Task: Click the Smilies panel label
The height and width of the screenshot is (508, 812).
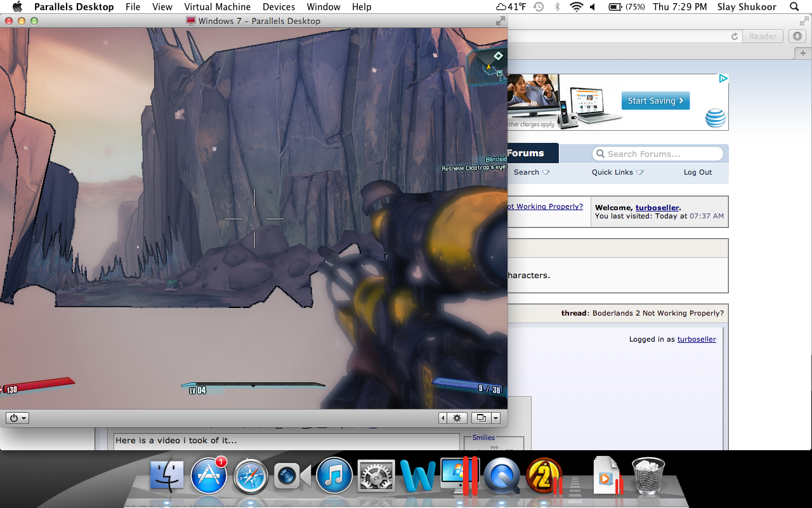Action: click(x=483, y=438)
